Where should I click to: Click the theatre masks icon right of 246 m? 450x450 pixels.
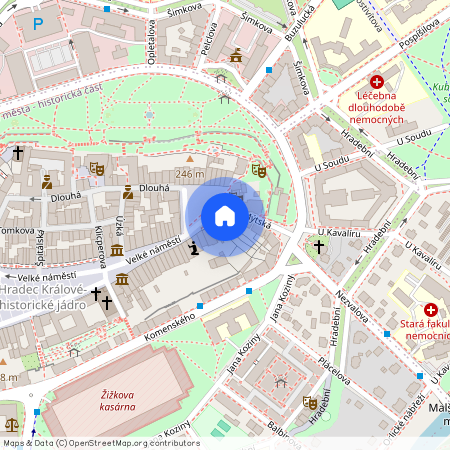pos(259,171)
